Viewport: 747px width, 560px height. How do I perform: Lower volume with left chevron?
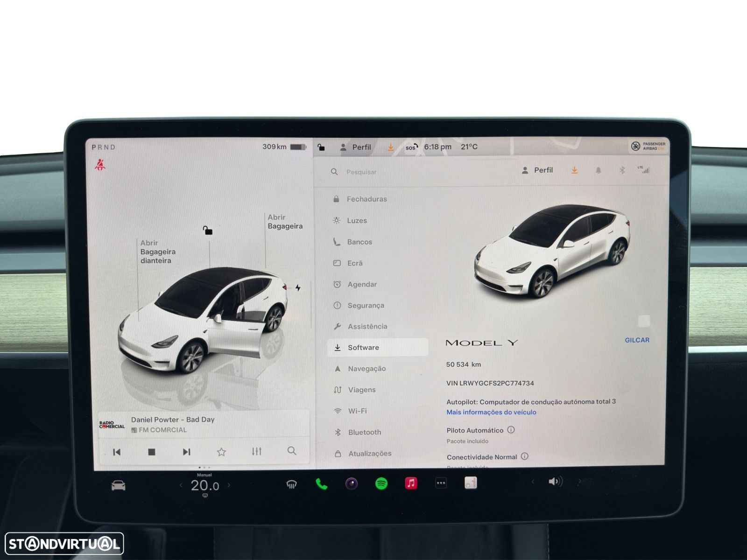click(533, 482)
